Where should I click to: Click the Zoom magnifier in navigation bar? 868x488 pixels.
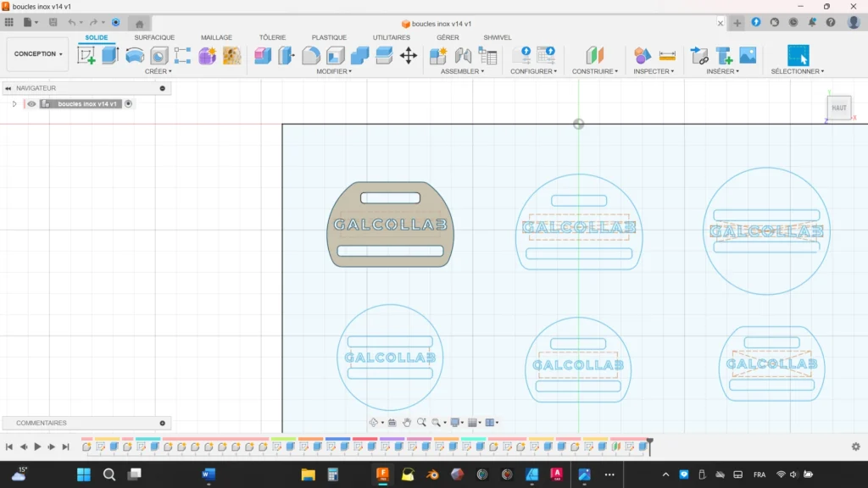coord(421,422)
